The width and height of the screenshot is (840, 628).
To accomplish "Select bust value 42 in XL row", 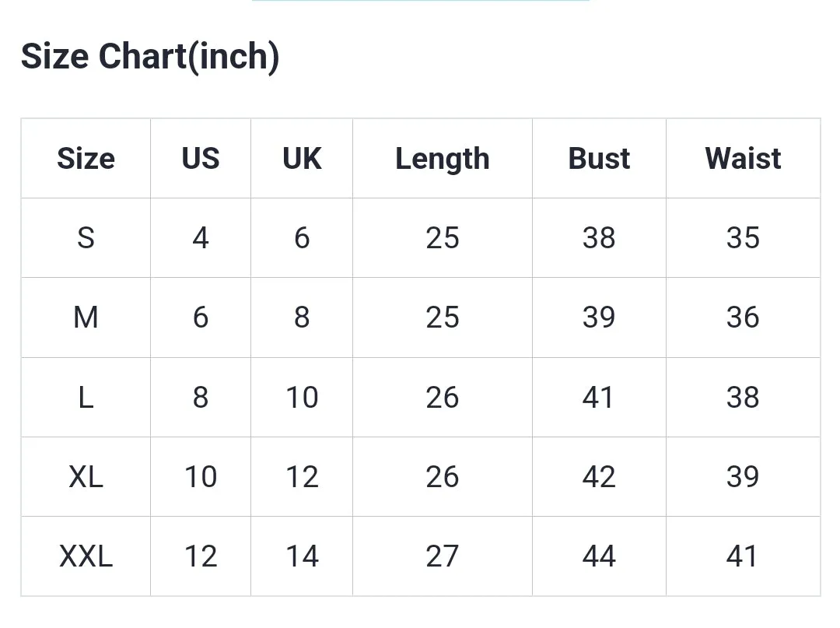I will click(599, 477).
